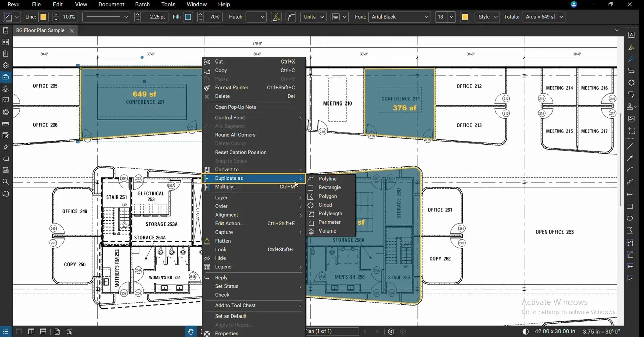Select the Cloud option in Duplicate as submenu
Viewport: 644px width, 337px height.
[325, 205]
